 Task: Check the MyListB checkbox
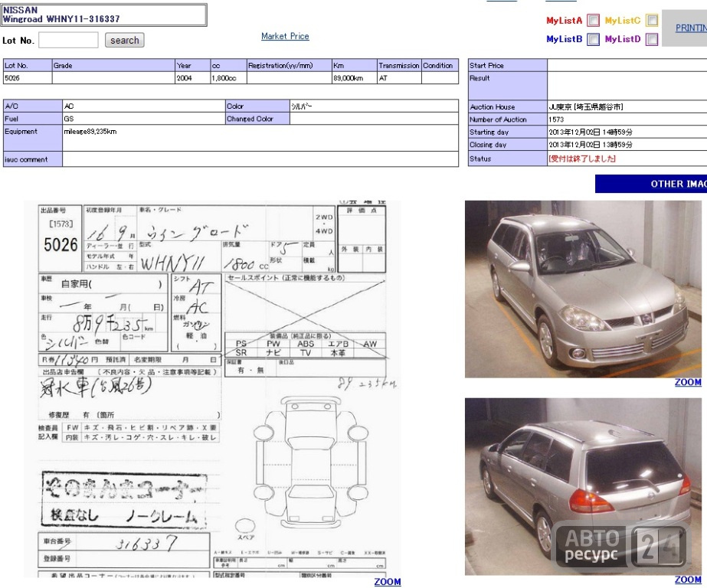(594, 39)
